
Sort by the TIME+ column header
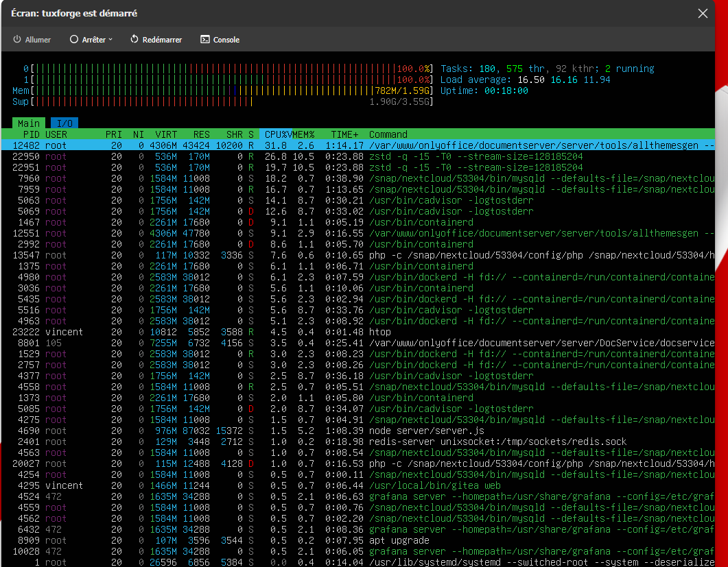(344, 134)
